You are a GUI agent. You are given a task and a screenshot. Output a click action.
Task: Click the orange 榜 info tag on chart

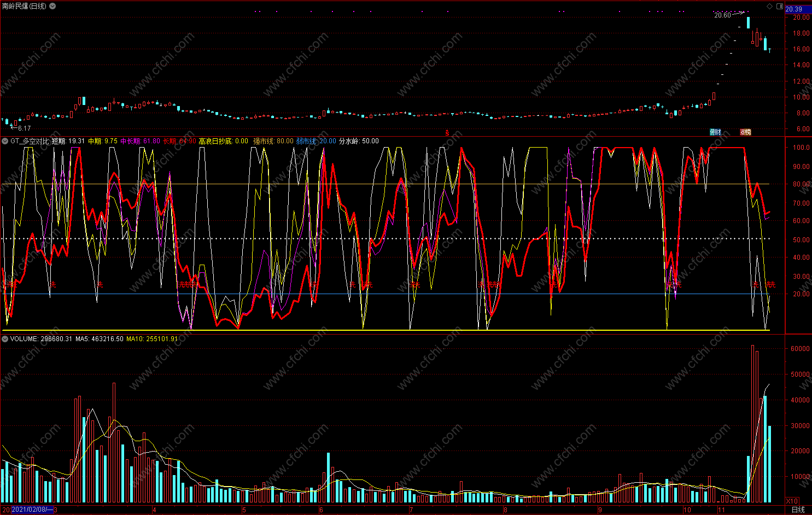point(745,132)
